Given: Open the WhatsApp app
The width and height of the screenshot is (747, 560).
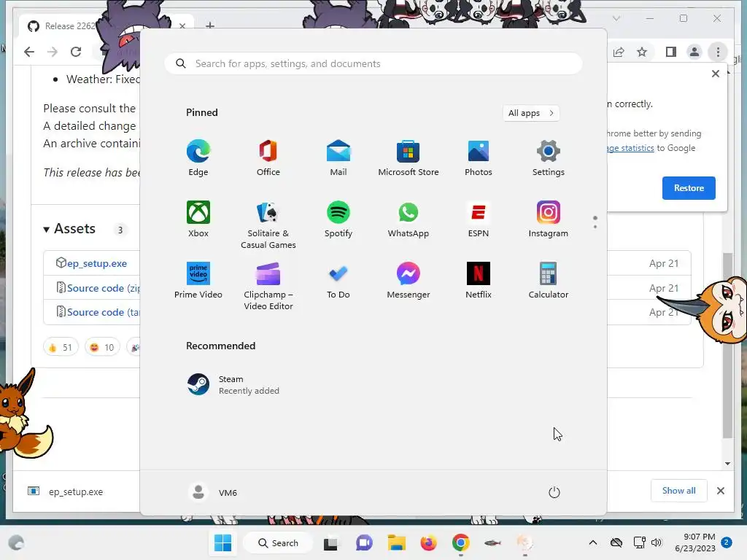Looking at the screenshot, I should (409, 219).
